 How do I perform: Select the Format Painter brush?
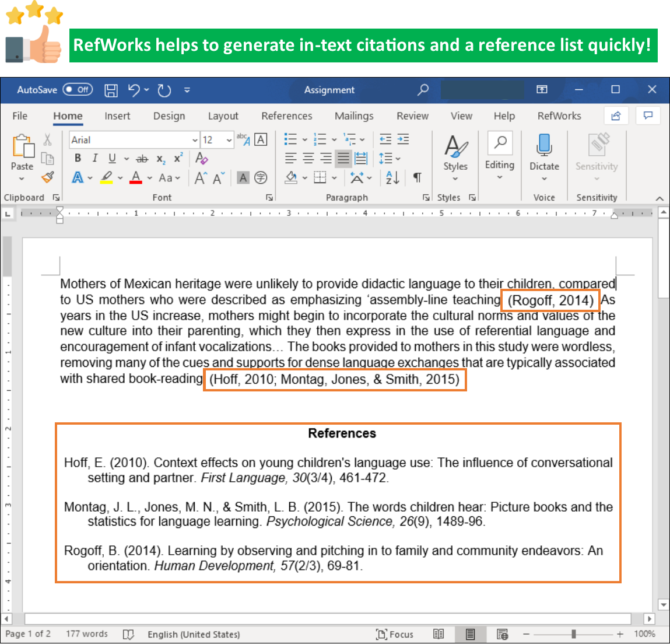pyautogui.click(x=47, y=177)
